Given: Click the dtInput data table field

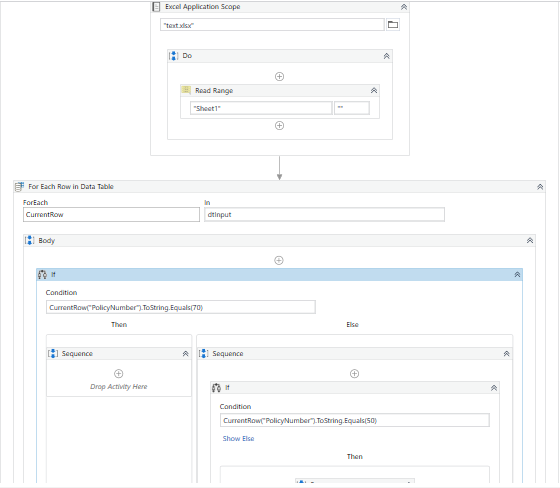Looking at the screenshot, I should coord(324,215).
